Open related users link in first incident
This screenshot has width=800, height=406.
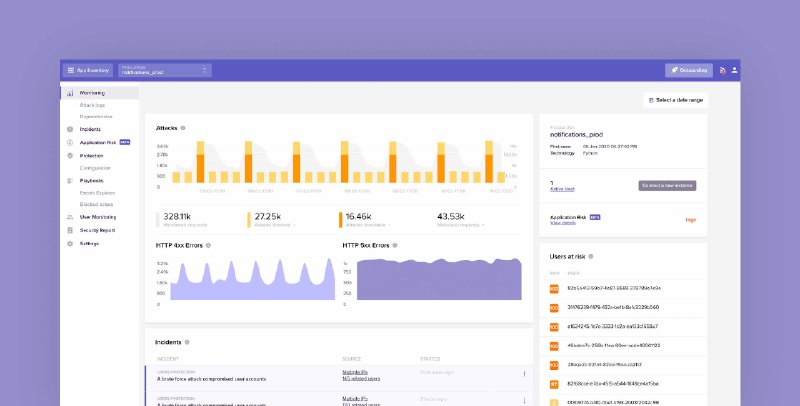tap(361, 379)
